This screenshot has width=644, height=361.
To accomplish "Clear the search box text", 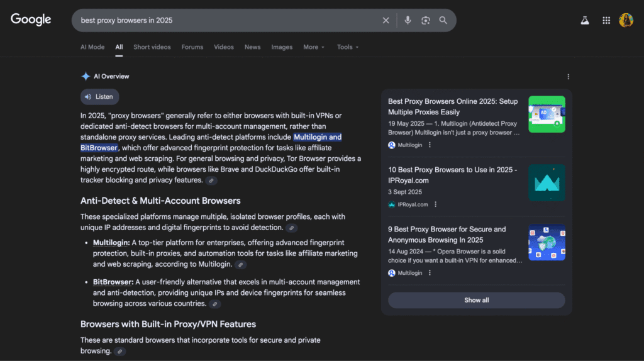I will tap(386, 20).
